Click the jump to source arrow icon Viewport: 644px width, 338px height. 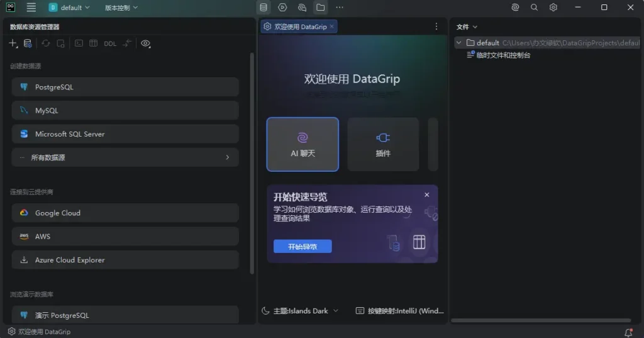[127, 43]
